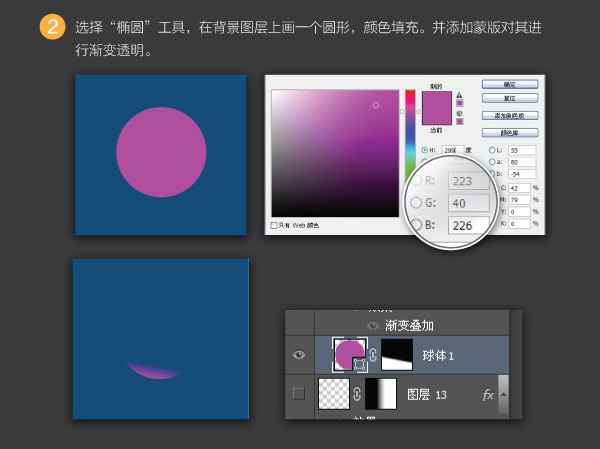
Task: Select the 球体 1 layer mask thumbnail
Action: coord(397,354)
